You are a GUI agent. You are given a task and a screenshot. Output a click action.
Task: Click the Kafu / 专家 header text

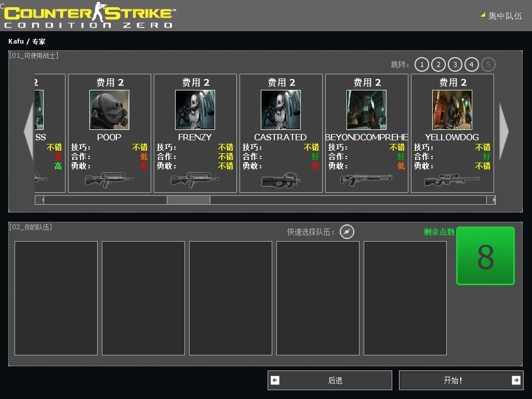(x=27, y=42)
